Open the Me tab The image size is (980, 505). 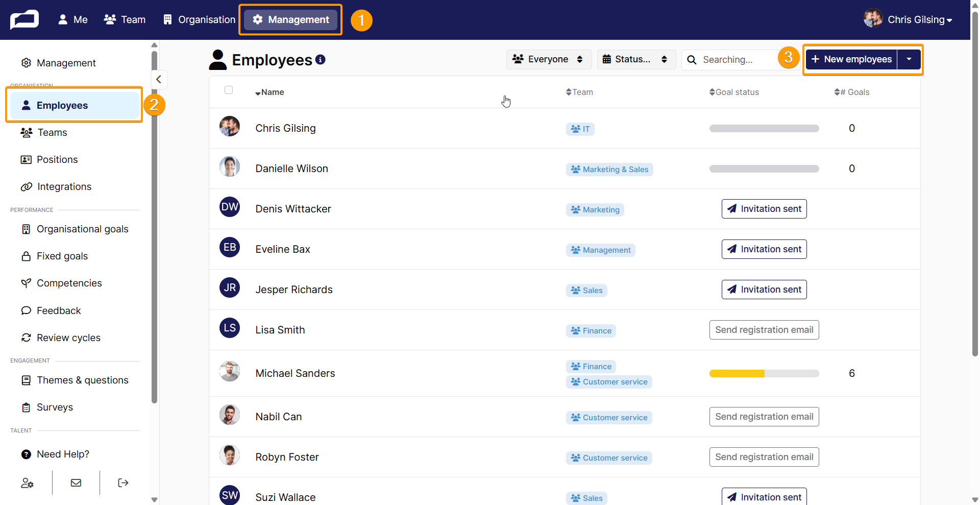point(73,19)
